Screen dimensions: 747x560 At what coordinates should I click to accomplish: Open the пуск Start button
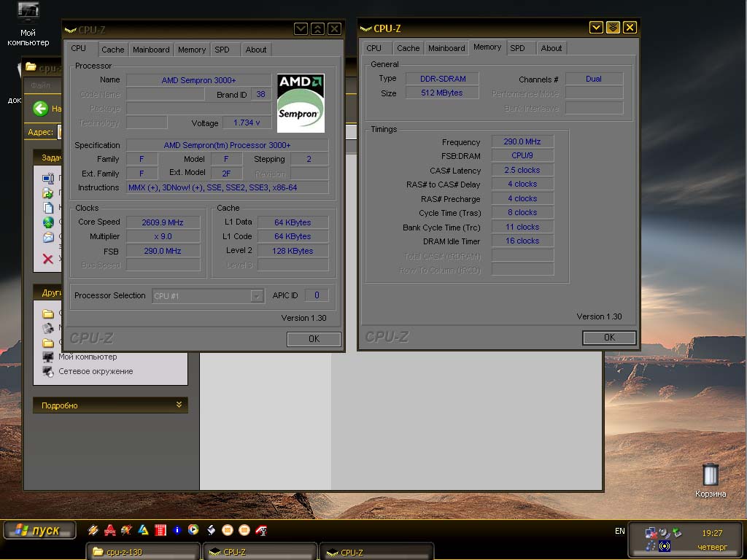click(x=39, y=530)
